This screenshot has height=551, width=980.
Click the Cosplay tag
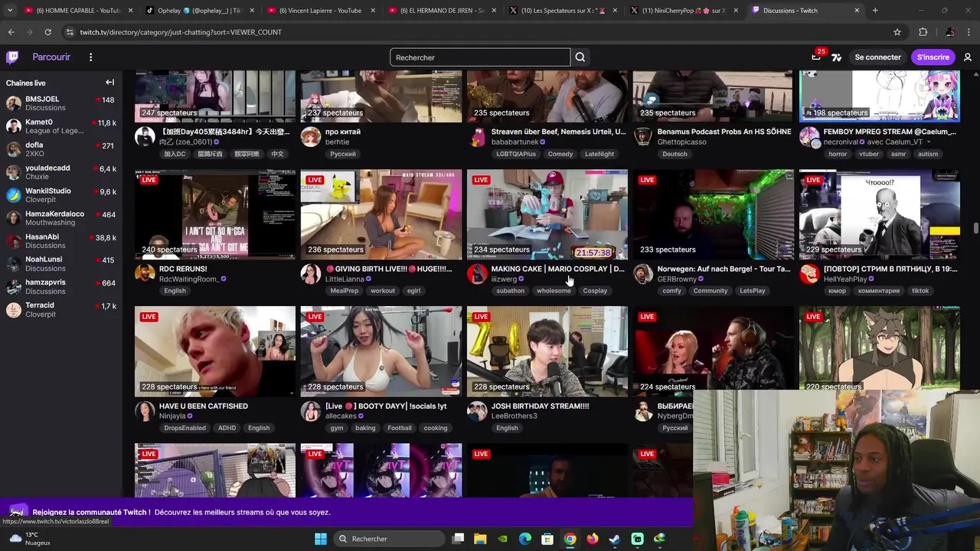tap(595, 291)
